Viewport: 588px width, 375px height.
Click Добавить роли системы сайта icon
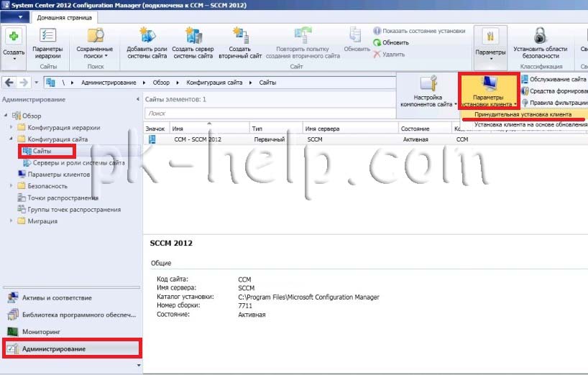click(147, 35)
